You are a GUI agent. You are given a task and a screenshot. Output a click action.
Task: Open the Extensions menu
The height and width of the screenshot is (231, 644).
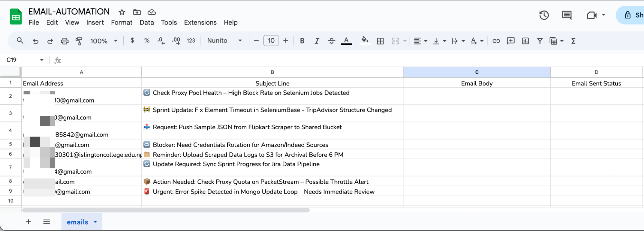[x=200, y=23]
